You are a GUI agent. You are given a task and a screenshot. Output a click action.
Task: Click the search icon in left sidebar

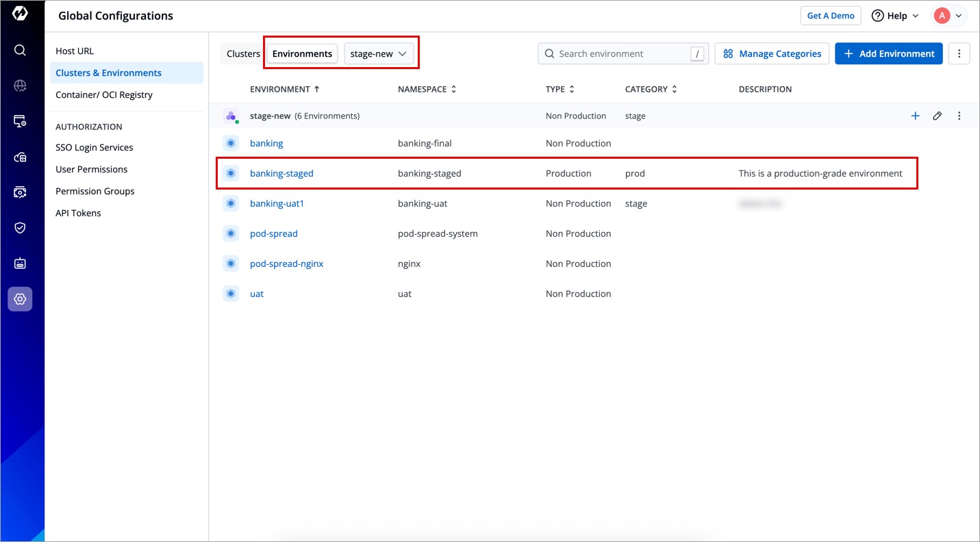pos(20,50)
